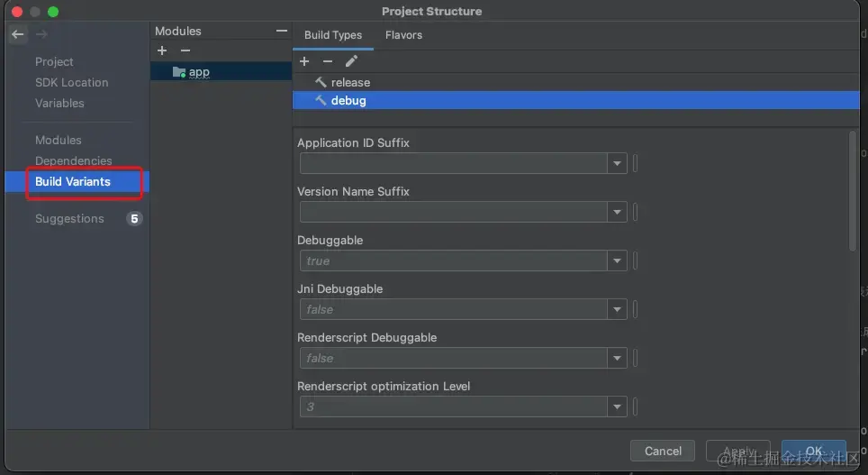Expand the Renderscript Debuggable dropdown
Image resolution: width=868 pixels, height=475 pixels.
617,358
